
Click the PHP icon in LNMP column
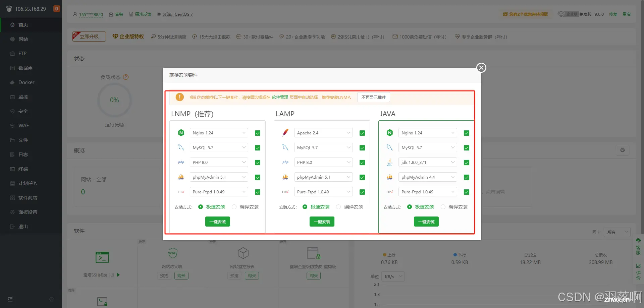(x=181, y=162)
